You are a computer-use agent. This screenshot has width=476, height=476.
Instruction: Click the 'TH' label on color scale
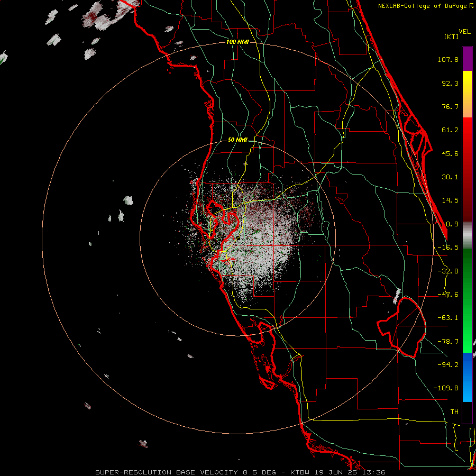[454, 412]
